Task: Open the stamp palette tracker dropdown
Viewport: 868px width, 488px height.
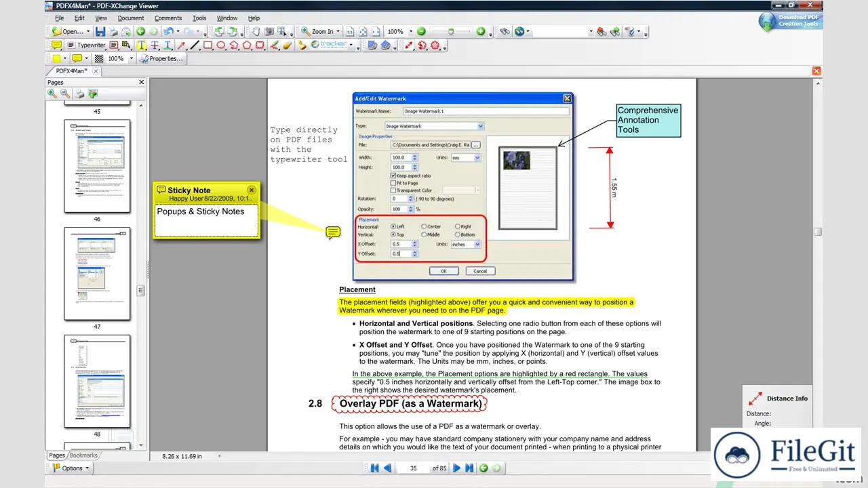Action: click(352, 45)
